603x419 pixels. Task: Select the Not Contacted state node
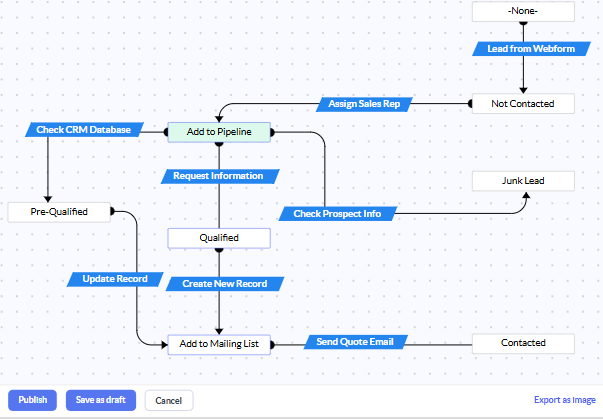[x=523, y=103]
